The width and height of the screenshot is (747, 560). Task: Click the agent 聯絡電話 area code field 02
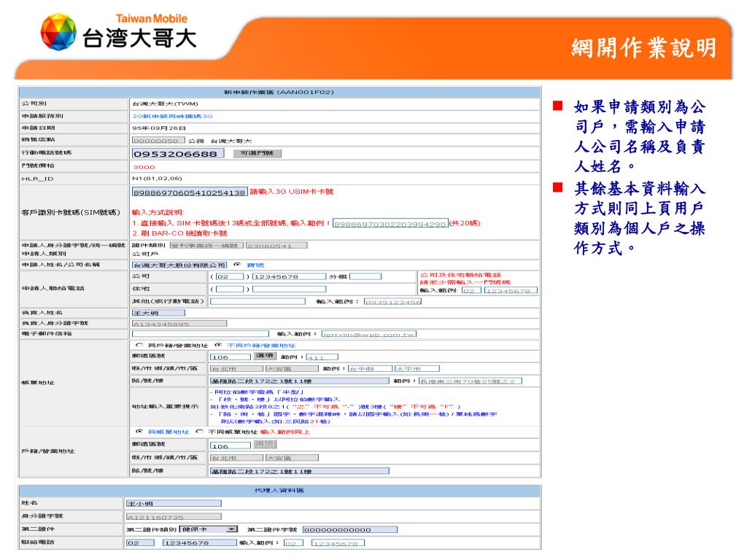click(x=140, y=542)
